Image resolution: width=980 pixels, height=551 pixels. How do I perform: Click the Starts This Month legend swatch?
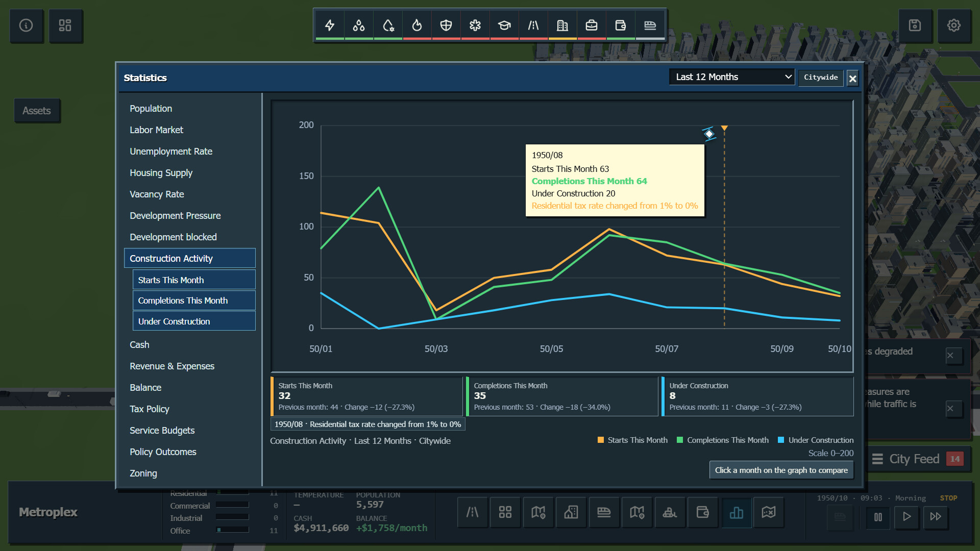[601, 440]
